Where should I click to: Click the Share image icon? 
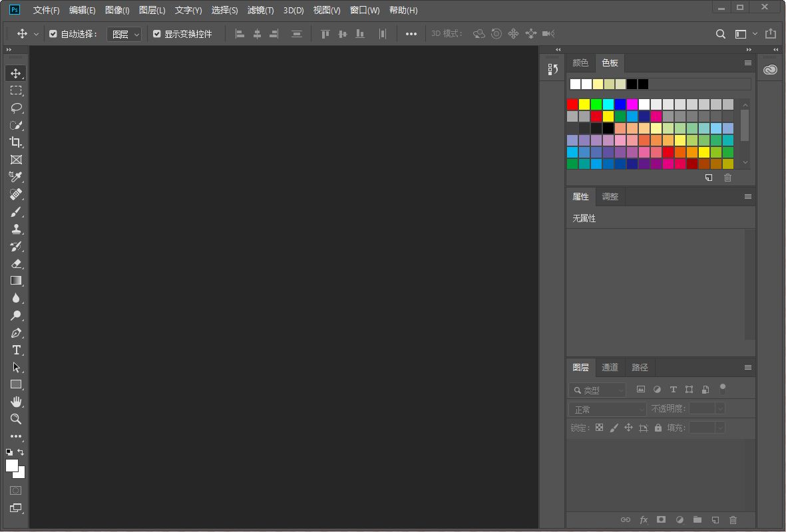point(771,33)
